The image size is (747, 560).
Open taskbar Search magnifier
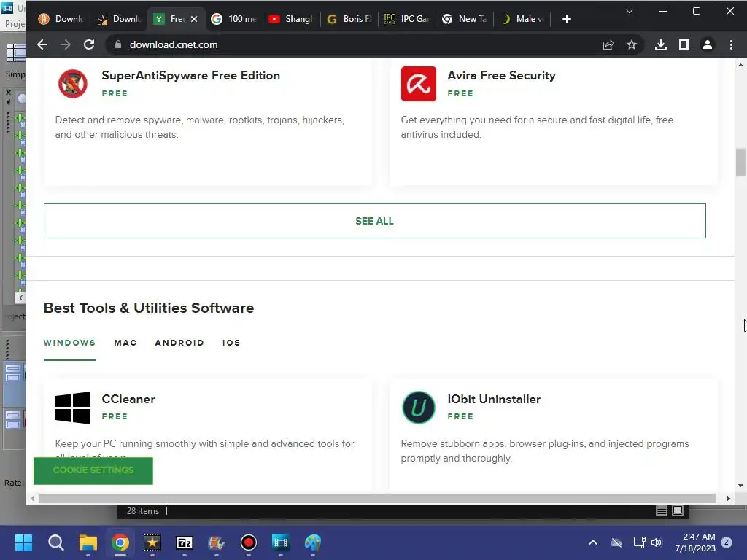(55, 542)
